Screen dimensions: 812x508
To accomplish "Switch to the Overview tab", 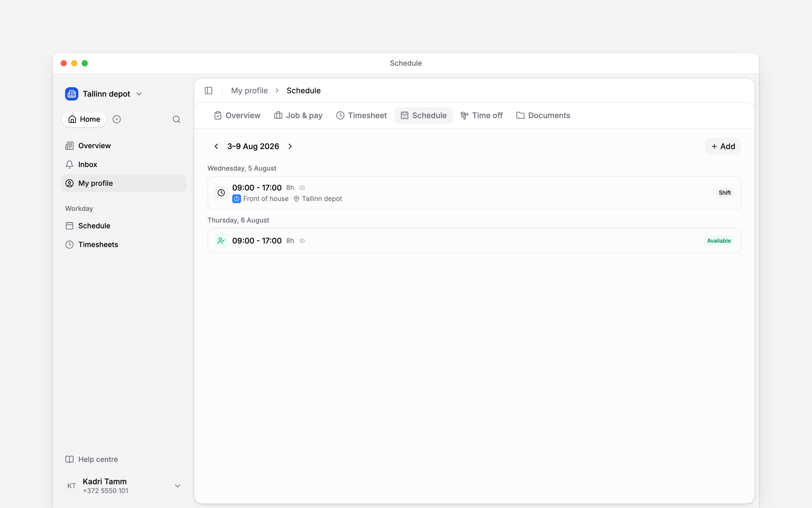I will 237,116.
